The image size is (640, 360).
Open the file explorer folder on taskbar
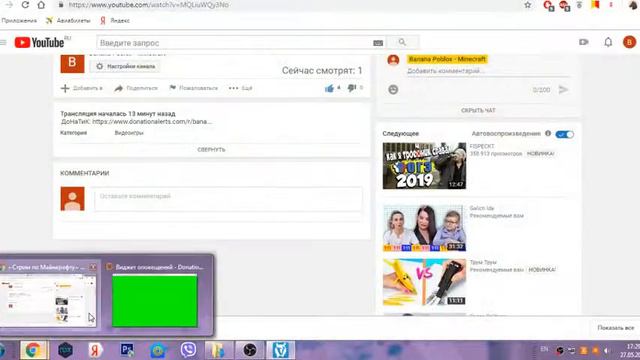pyautogui.click(x=218, y=350)
